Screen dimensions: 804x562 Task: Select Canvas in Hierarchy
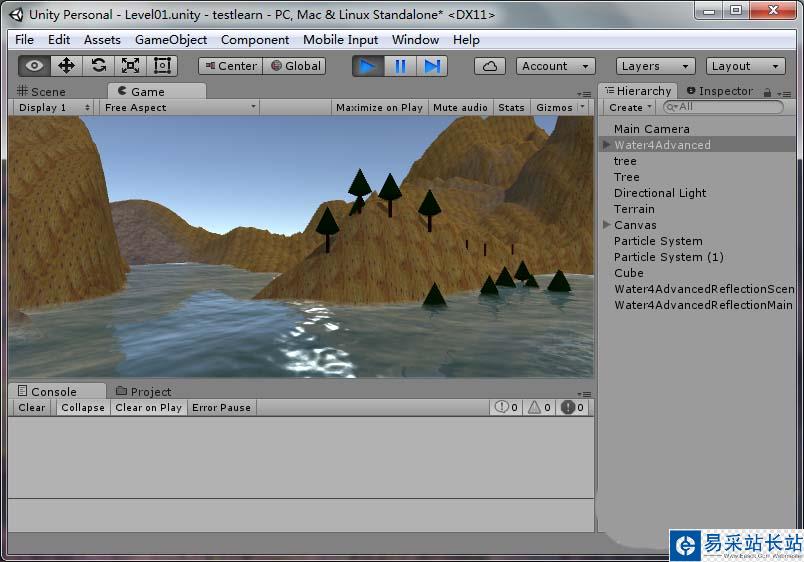pyautogui.click(x=635, y=225)
